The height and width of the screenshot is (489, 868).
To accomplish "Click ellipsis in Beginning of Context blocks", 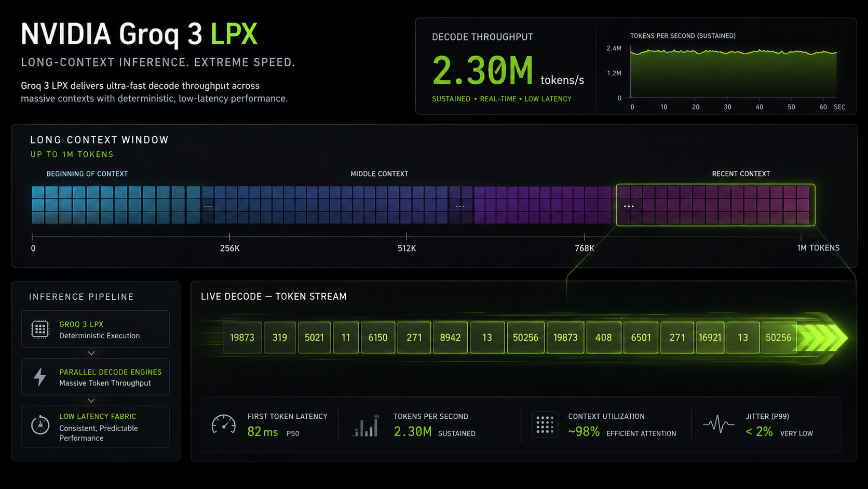I will tap(208, 206).
